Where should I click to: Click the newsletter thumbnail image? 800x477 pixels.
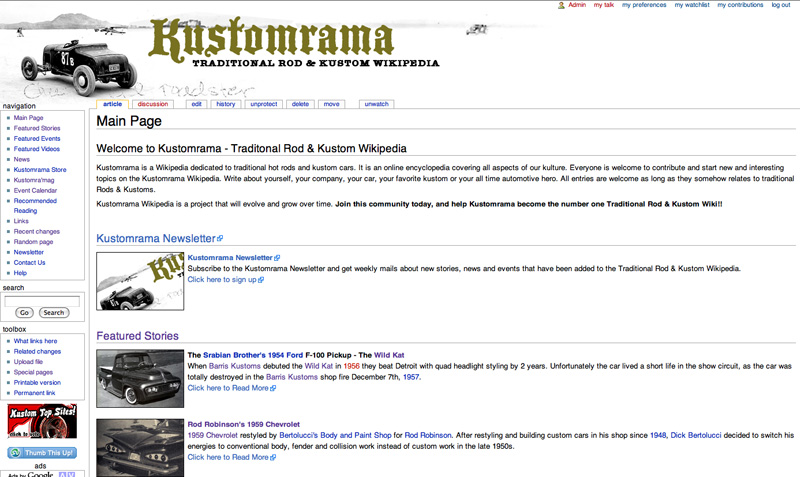[x=140, y=281]
